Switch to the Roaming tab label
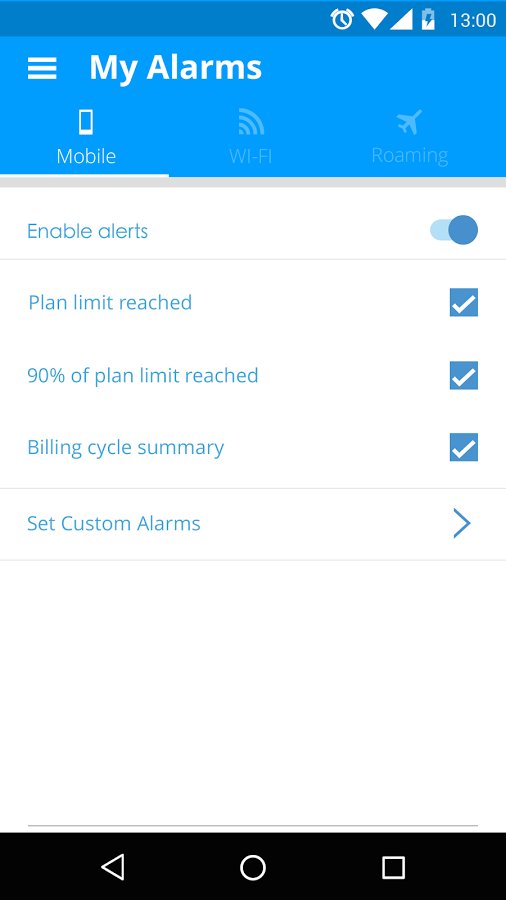The width and height of the screenshot is (506, 900). pos(410,156)
